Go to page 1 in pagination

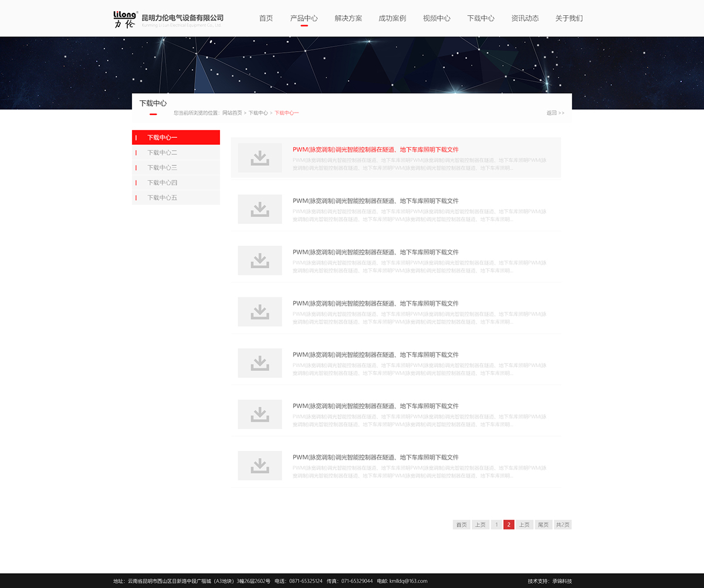(496, 525)
